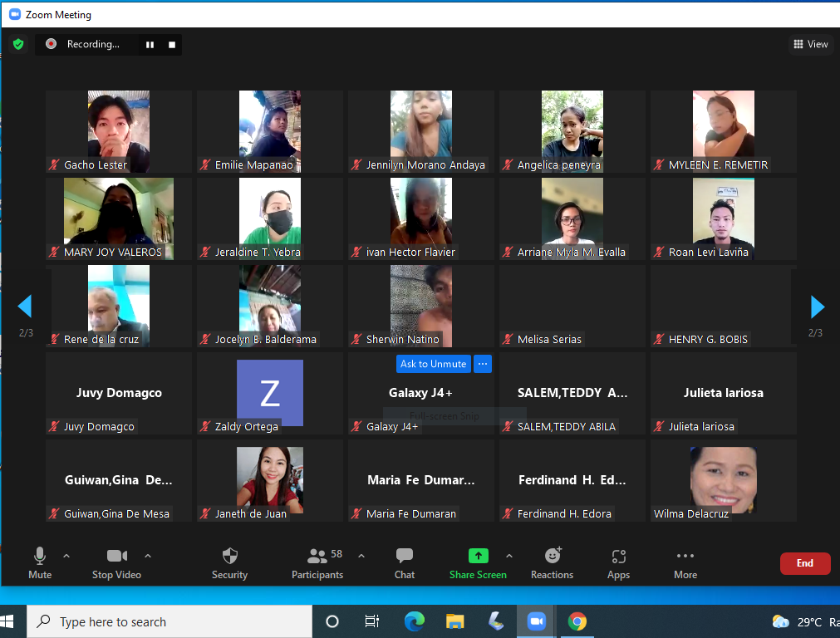The width and height of the screenshot is (840, 638).
Task: Open the Participants panel
Action: (x=317, y=557)
